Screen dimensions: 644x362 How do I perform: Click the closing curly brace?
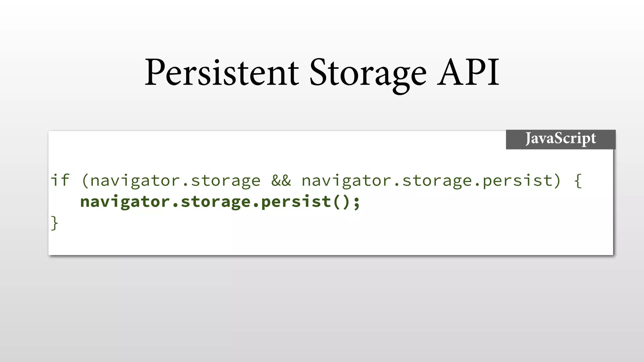pos(55,223)
